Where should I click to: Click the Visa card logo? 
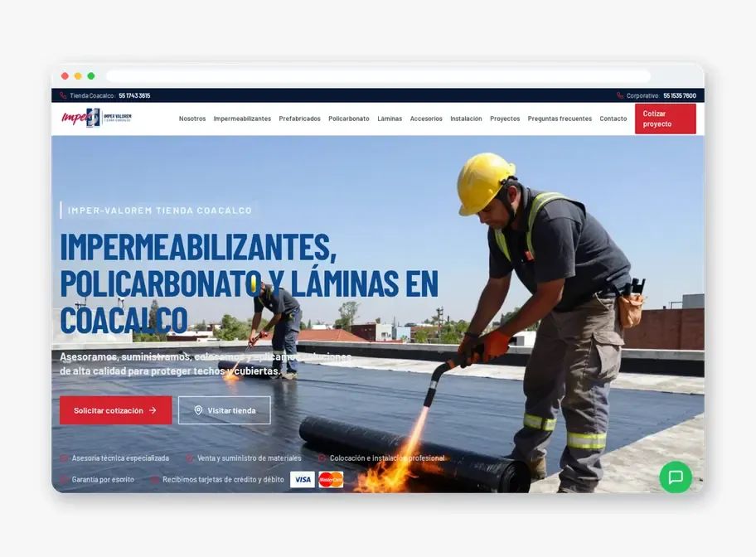tap(303, 479)
